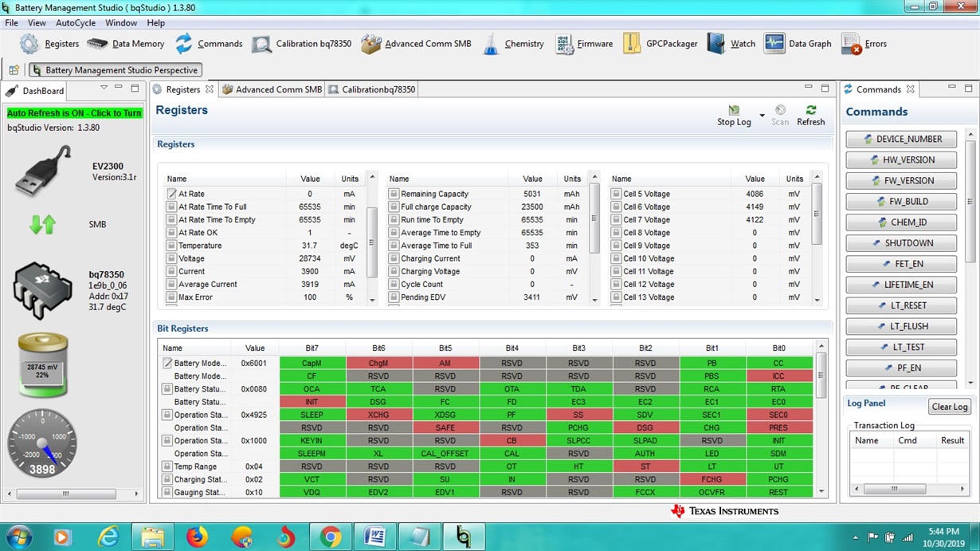Open Data Memory from the toolbar
This screenshot has height=551, width=980.
pos(126,44)
